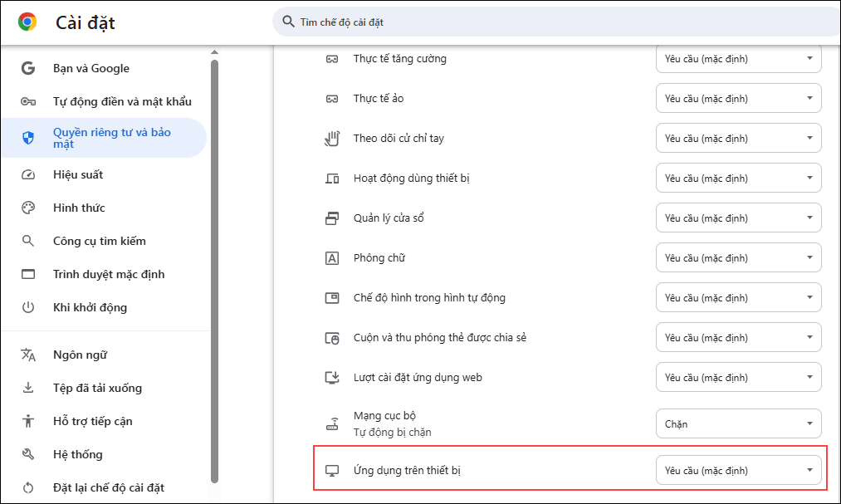Click the Google G icon in sidebar
Screen dimensions: 841x504
pos(28,68)
